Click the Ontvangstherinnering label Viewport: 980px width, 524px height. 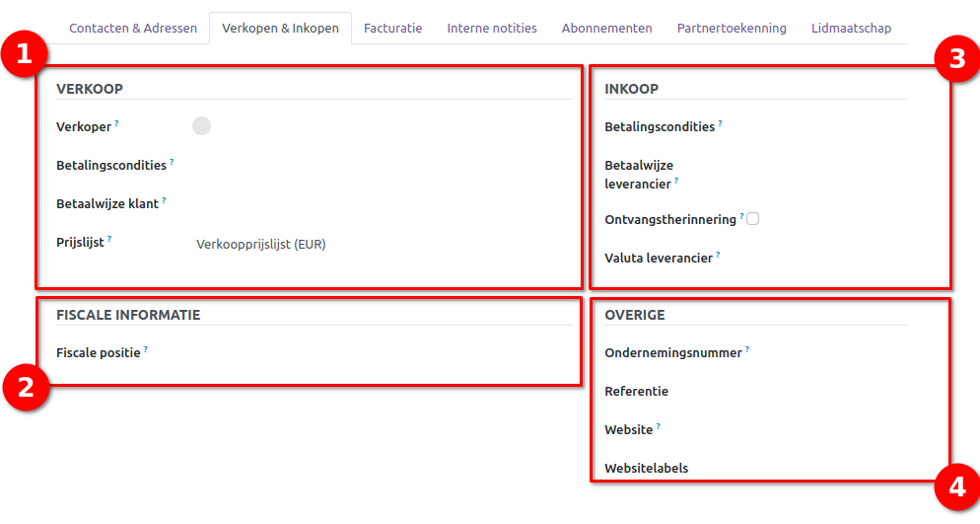[x=670, y=219]
